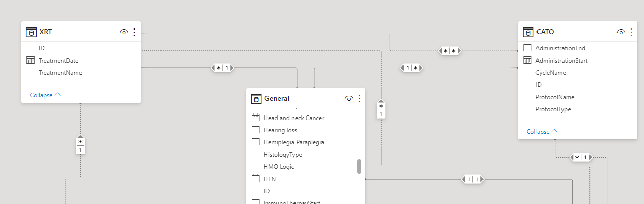Click calendar icon beside HTN
Viewport: 644px width, 204px height.
(256, 179)
